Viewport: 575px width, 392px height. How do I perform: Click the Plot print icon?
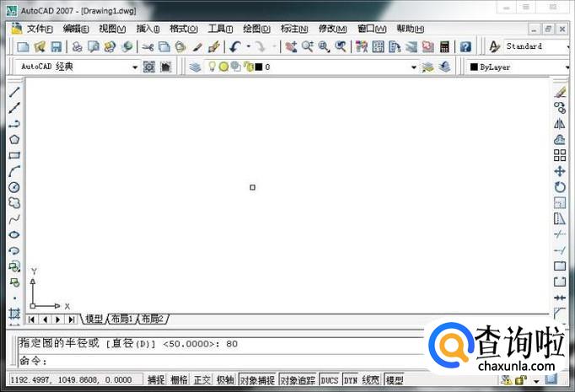tap(77, 46)
